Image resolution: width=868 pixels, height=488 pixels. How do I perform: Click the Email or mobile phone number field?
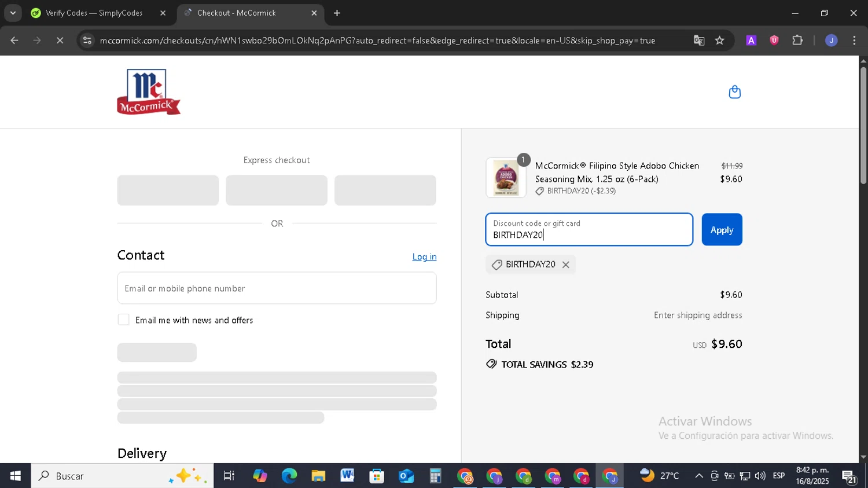pyautogui.click(x=277, y=288)
